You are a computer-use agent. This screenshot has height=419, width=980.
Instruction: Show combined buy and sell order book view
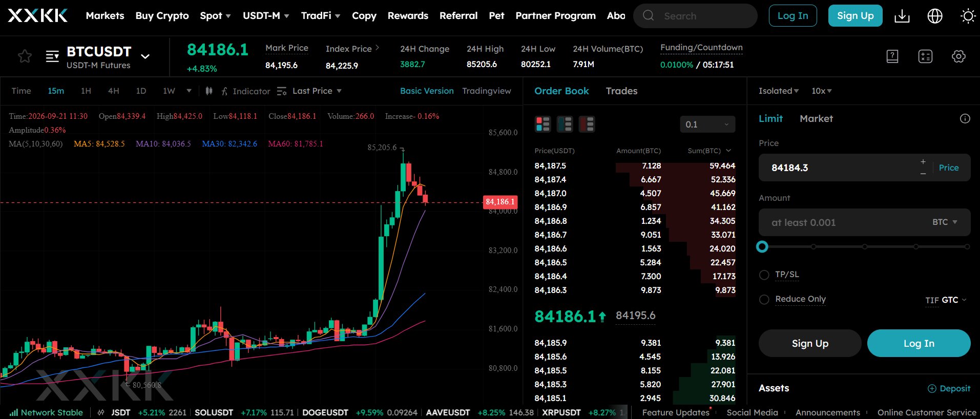(543, 124)
